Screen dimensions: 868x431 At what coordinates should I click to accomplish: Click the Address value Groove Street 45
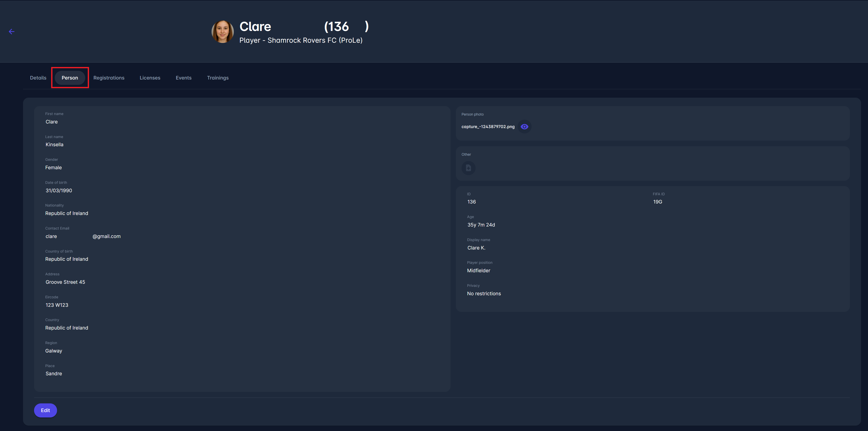(65, 282)
